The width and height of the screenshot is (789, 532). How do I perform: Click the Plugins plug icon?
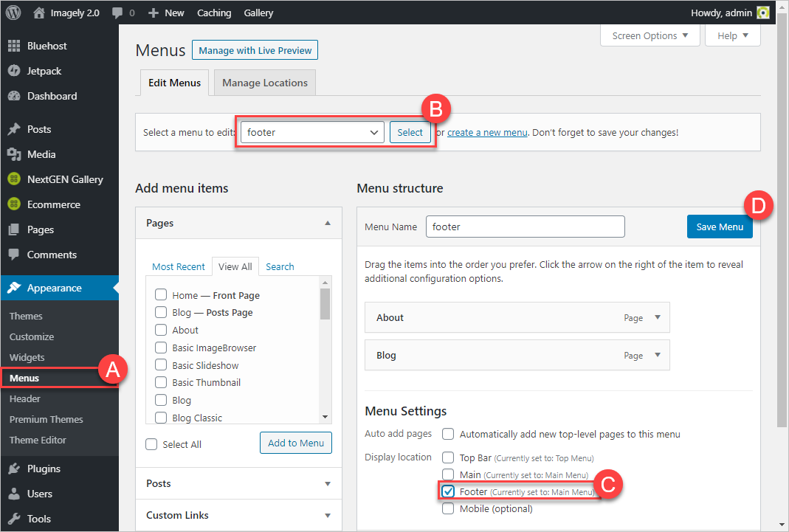14,469
